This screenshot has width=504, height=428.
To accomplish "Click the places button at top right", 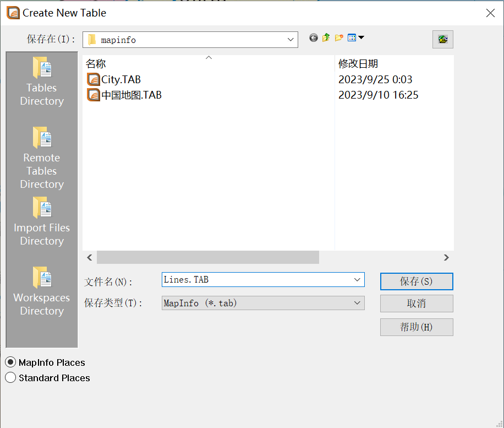I will tap(442, 39).
